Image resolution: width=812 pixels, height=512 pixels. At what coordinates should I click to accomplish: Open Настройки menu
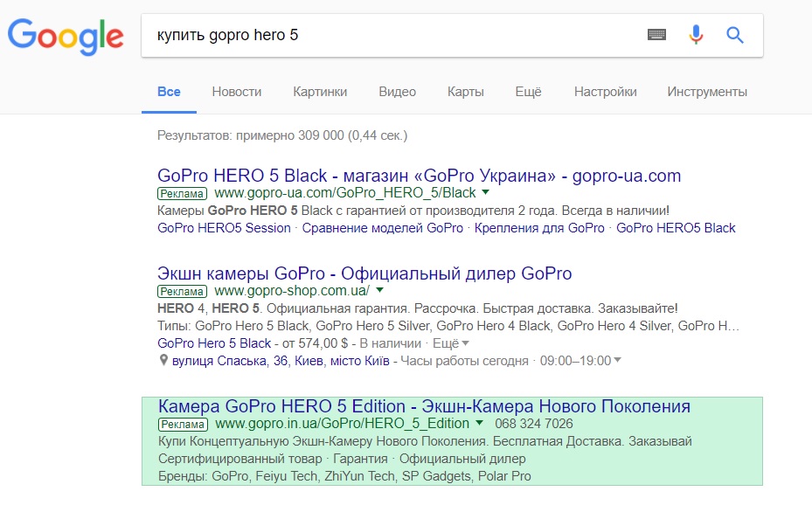(606, 92)
